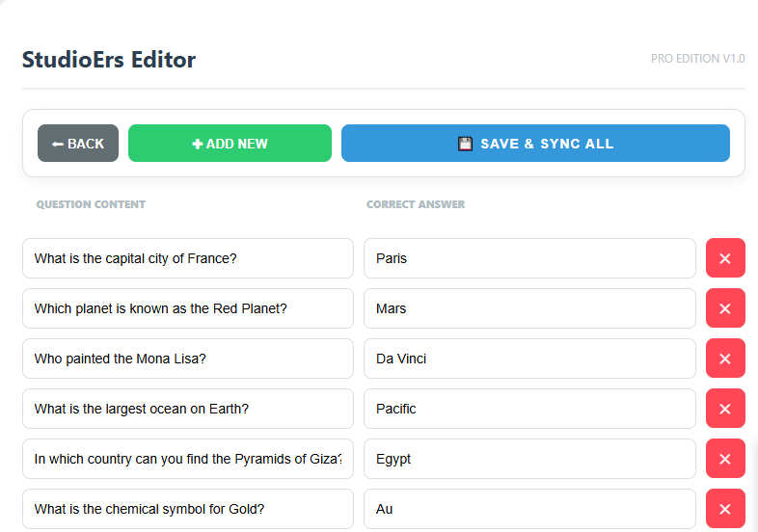Delete the Pyramids of Giza question row

(725, 459)
